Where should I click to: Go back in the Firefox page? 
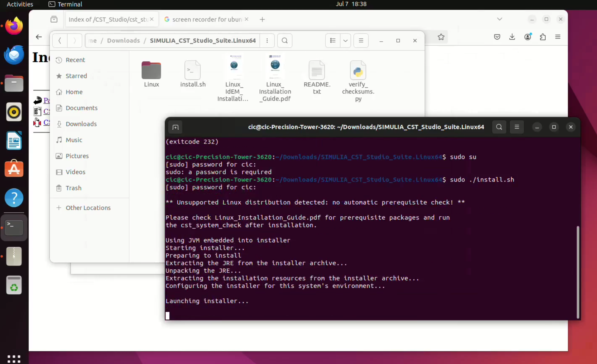39,37
